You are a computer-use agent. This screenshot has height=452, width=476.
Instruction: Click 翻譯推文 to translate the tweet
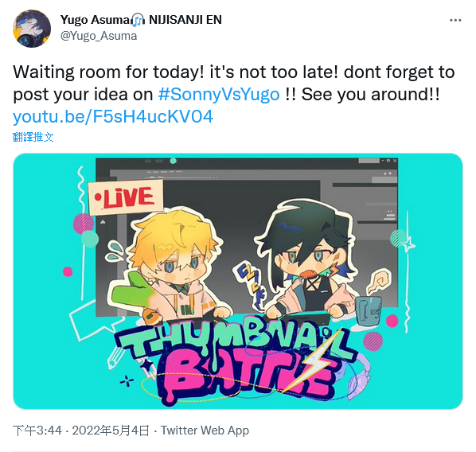pyautogui.click(x=33, y=137)
